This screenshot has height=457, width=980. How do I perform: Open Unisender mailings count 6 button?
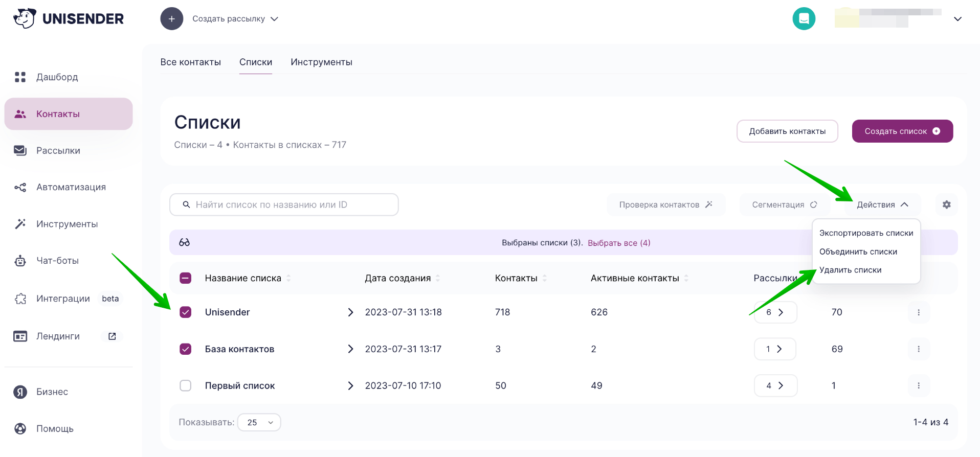point(775,312)
